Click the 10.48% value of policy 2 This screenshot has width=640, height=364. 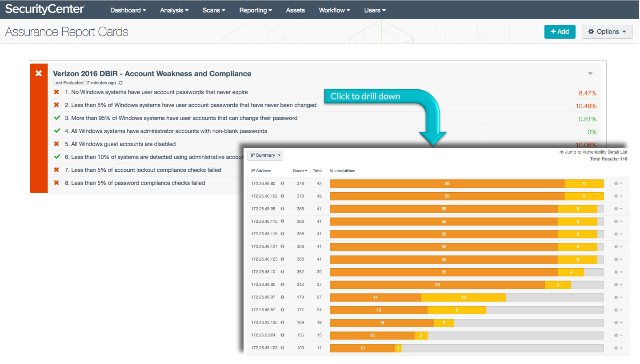(586, 106)
